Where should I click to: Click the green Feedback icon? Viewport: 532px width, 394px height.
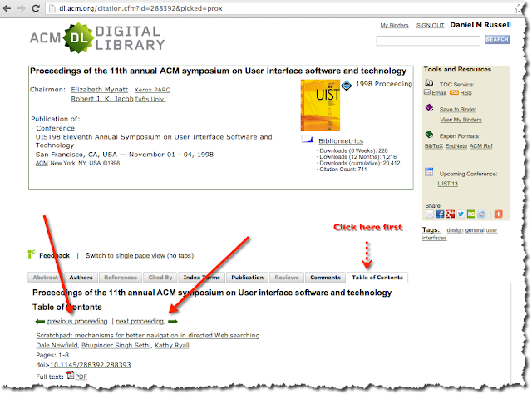coord(32,254)
